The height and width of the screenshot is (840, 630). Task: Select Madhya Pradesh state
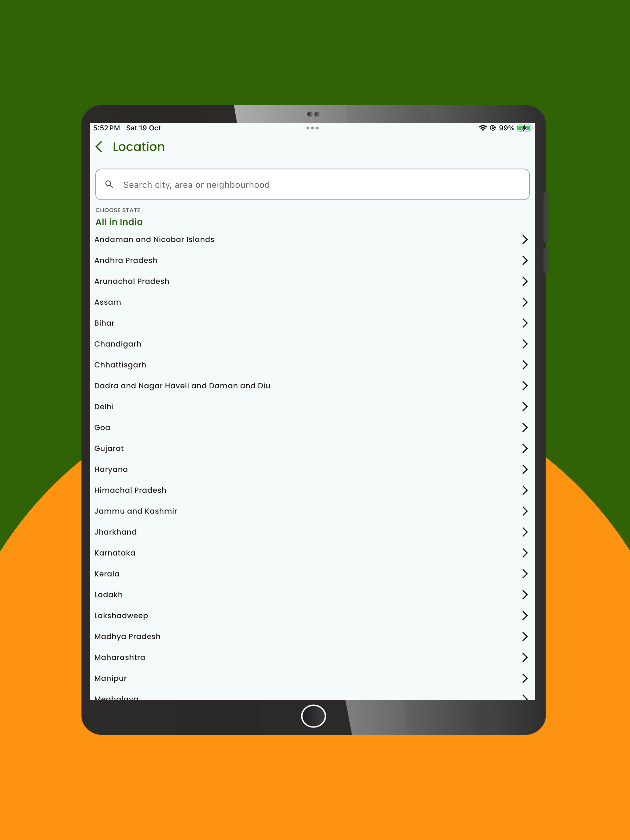click(127, 636)
